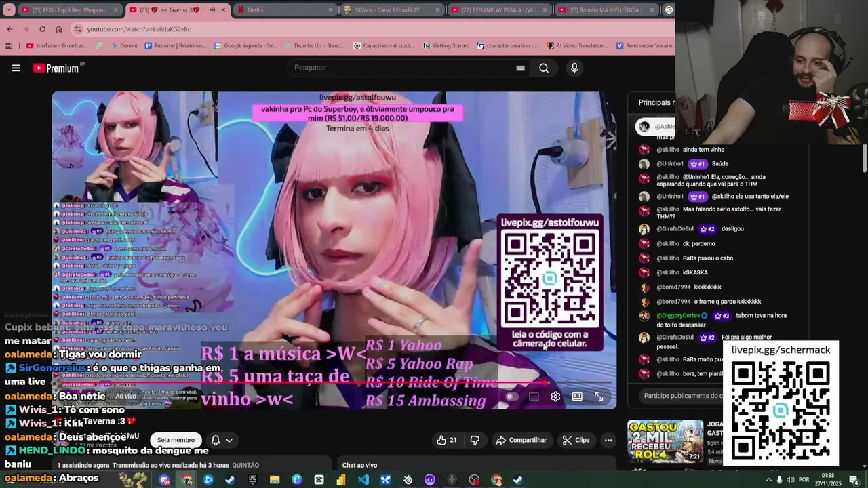
Task: Toggle subtitles/closed captions in player
Action: pos(534,396)
